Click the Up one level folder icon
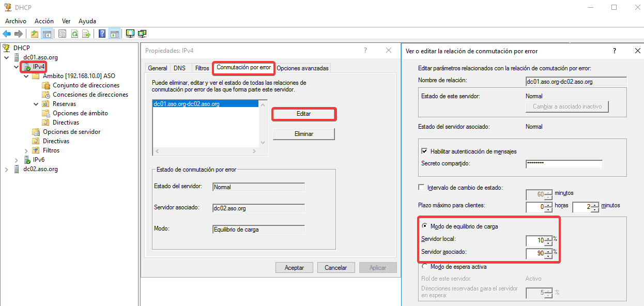The image size is (644, 306). click(34, 34)
